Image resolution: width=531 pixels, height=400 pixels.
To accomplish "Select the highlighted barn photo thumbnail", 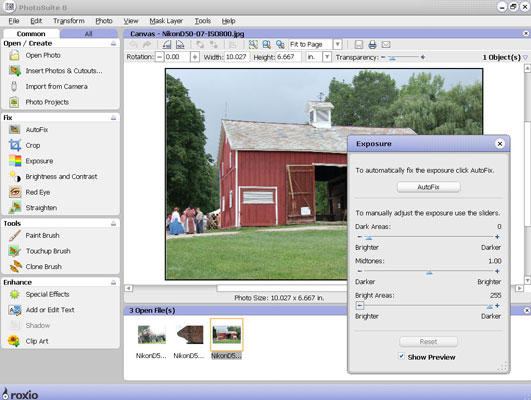I will click(227, 334).
